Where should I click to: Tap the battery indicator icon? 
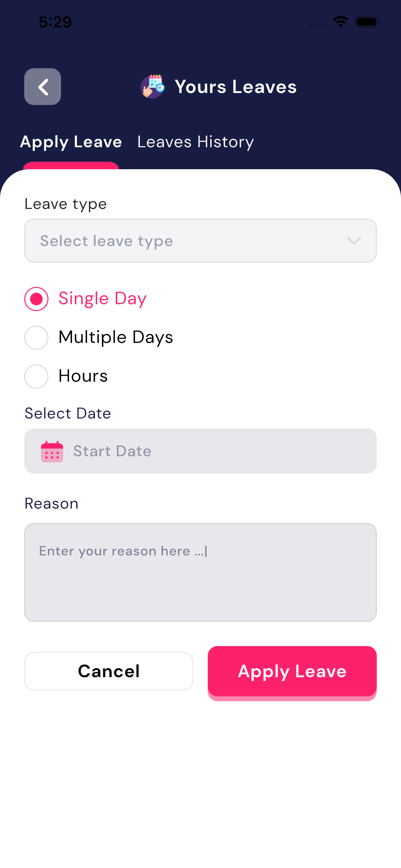click(367, 22)
